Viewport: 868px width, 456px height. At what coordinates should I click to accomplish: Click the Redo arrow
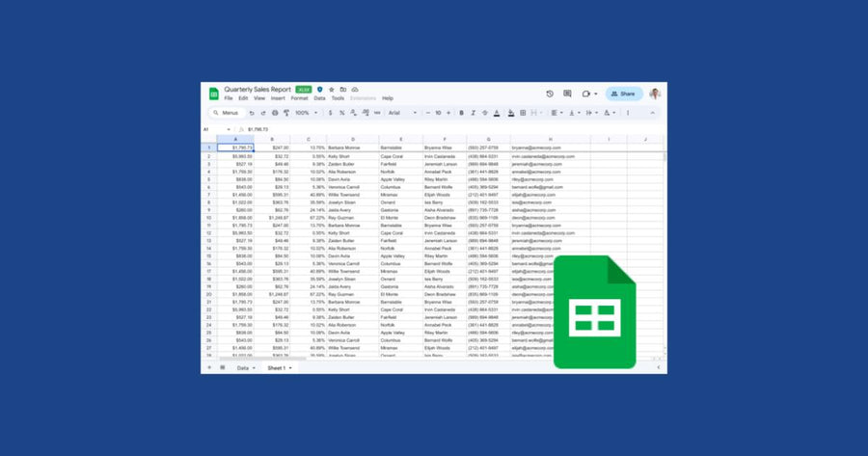(x=263, y=113)
